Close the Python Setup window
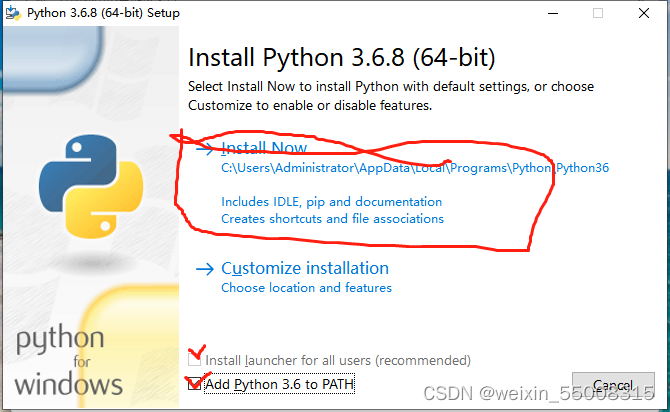The image size is (670, 412). click(644, 13)
